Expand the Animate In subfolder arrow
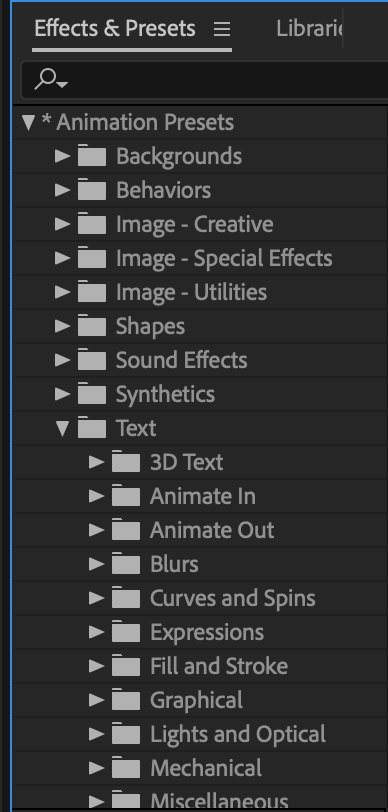 click(x=96, y=496)
